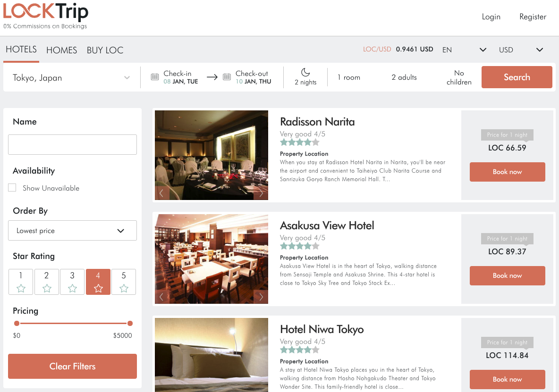Click the minimum pricing slider handle
The height and width of the screenshot is (392, 559).
[17, 323]
